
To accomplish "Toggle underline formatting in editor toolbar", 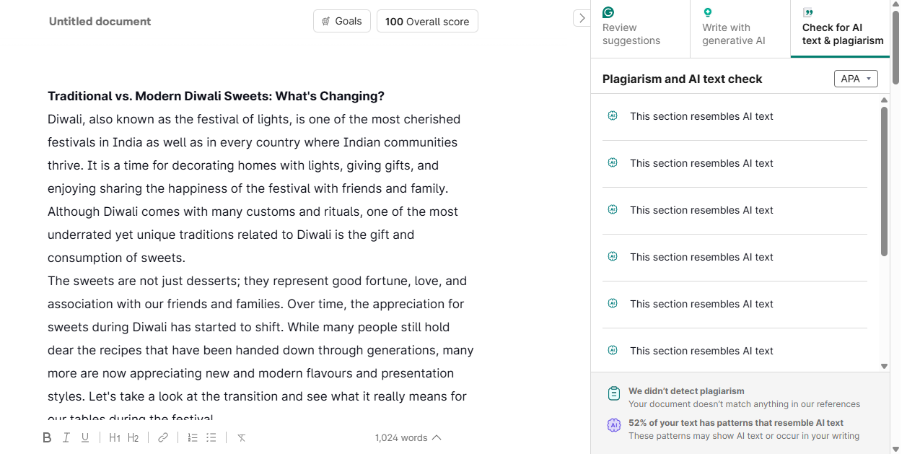I will point(85,438).
